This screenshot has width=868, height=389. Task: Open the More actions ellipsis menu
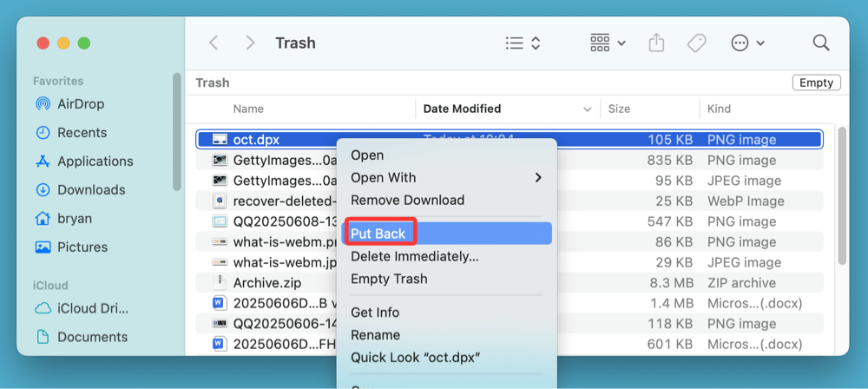748,43
